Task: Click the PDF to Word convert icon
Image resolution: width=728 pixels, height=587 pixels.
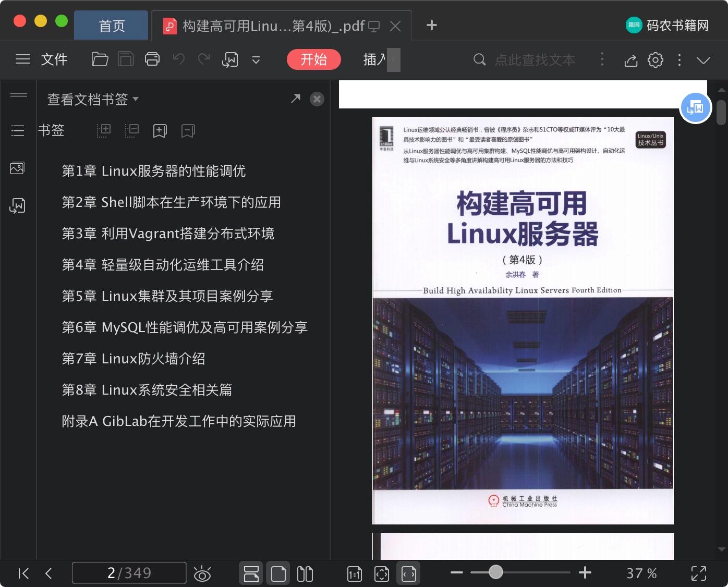Action: click(230, 60)
